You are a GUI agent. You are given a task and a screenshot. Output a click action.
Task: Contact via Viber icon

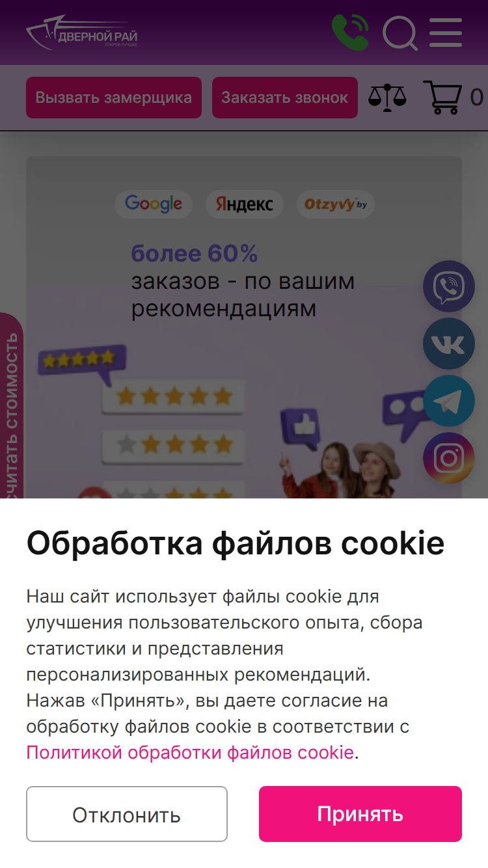pos(449,286)
